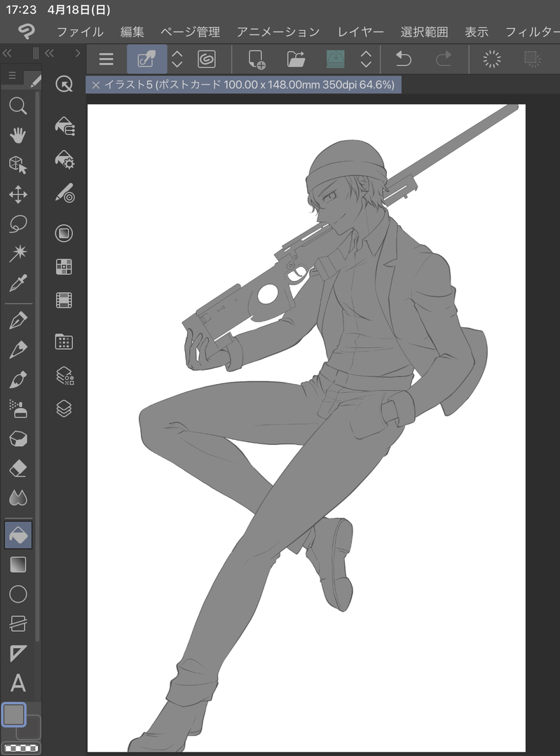The image size is (560, 756).
Task: Create a new canvas file
Action: pyautogui.click(x=256, y=59)
